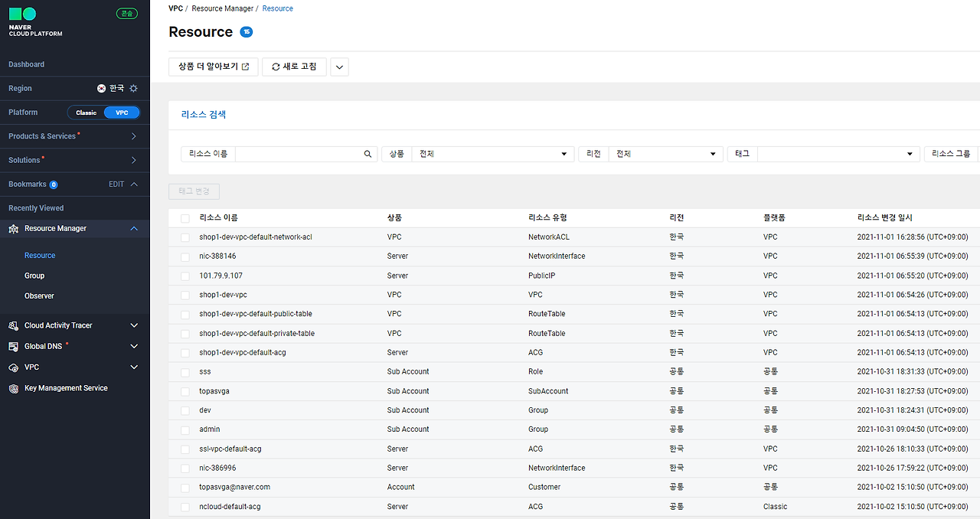The image size is (980, 519).
Task: Click topasvga@naver.com resource name
Action: tap(234, 487)
